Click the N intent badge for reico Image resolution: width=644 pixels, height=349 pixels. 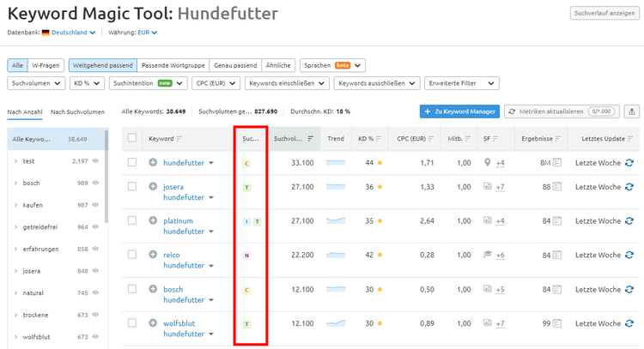(x=246, y=256)
